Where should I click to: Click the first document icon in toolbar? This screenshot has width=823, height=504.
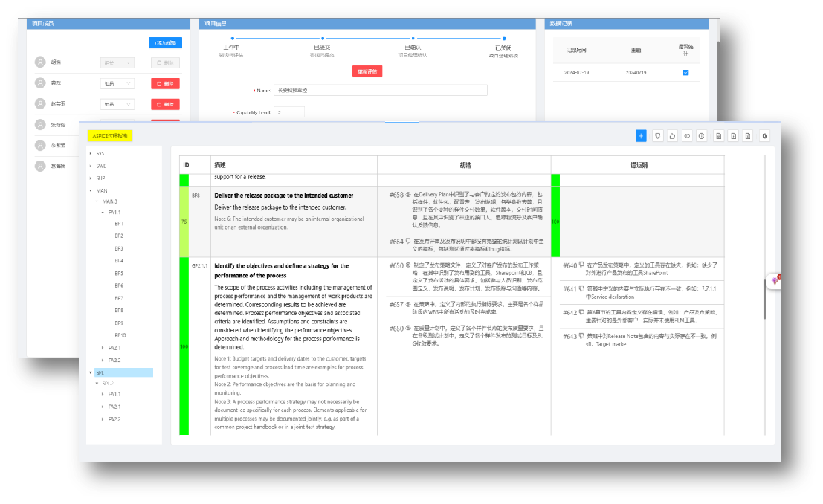tap(719, 135)
